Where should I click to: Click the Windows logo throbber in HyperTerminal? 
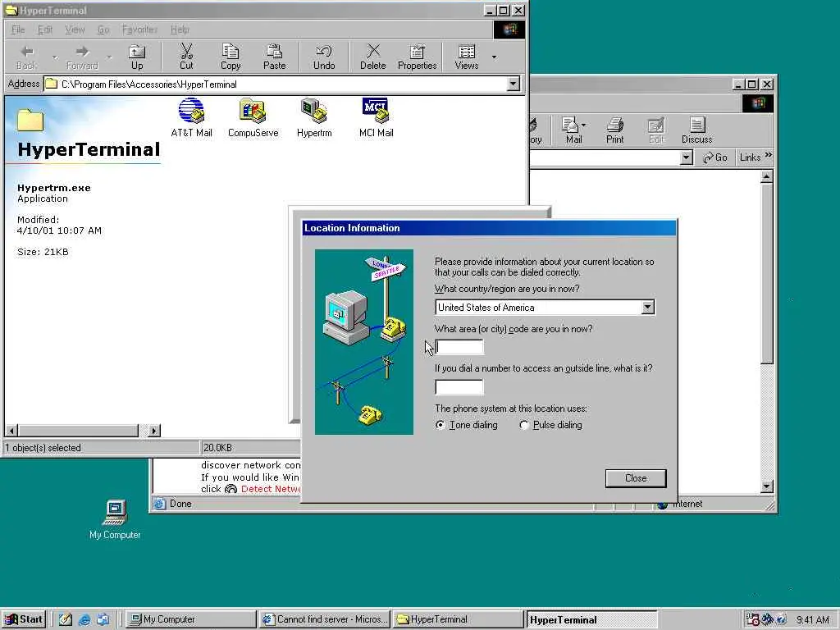509,30
